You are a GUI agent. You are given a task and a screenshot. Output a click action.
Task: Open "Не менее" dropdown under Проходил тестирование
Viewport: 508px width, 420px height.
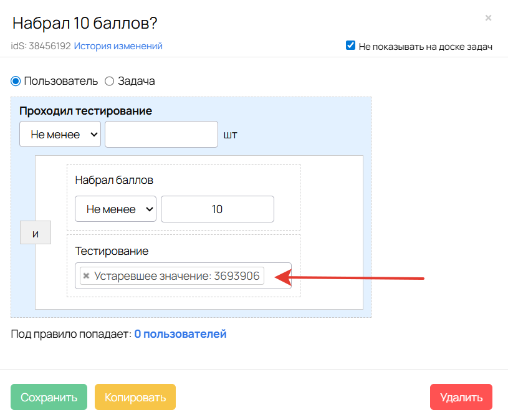pos(60,134)
